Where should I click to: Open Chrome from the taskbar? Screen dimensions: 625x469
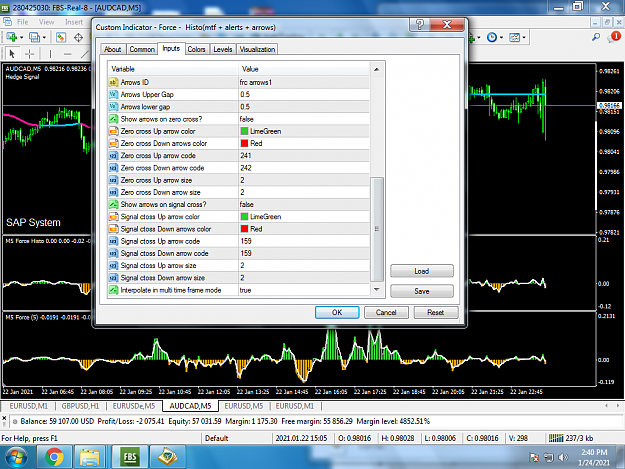click(x=54, y=457)
